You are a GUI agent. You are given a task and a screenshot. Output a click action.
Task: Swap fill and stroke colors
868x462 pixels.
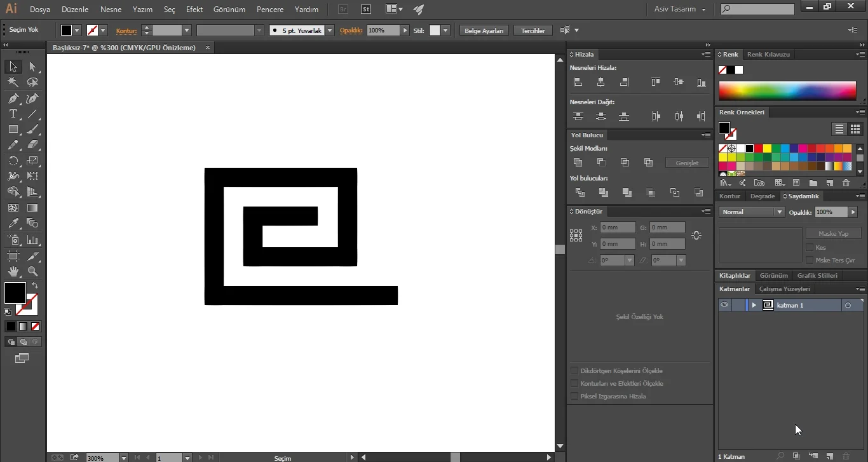[35, 285]
